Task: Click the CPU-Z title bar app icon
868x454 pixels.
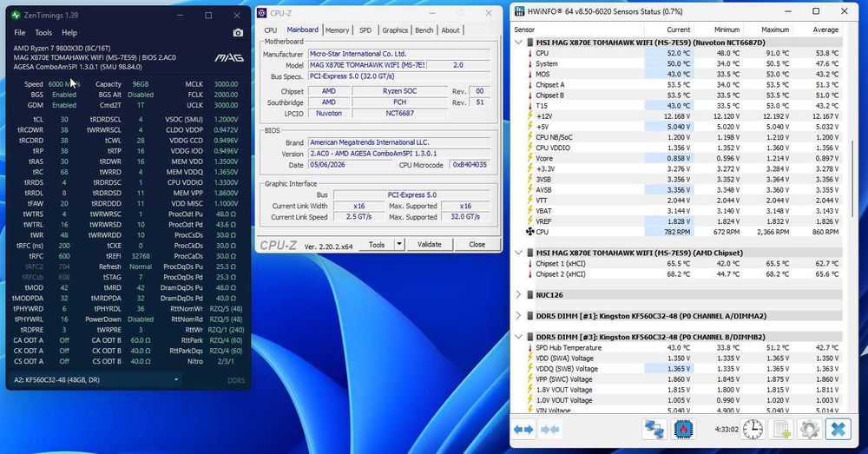Action: pos(262,13)
